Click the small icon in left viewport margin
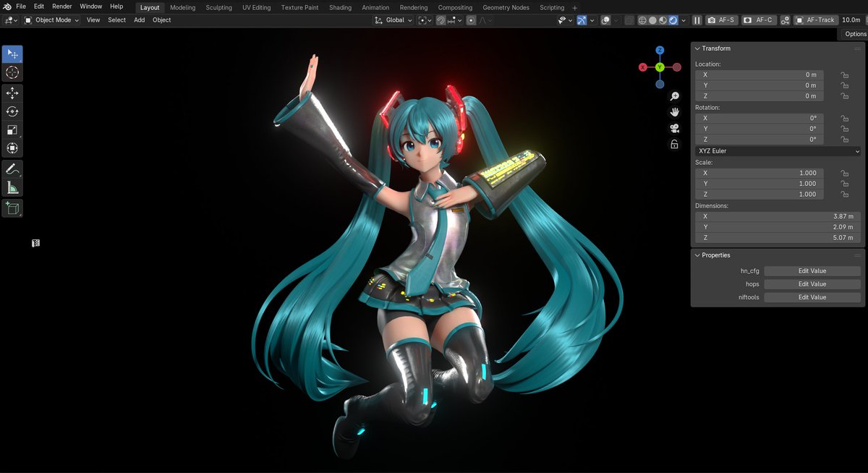The image size is (868, 473). pyautogui.click(x=35, y=243)
